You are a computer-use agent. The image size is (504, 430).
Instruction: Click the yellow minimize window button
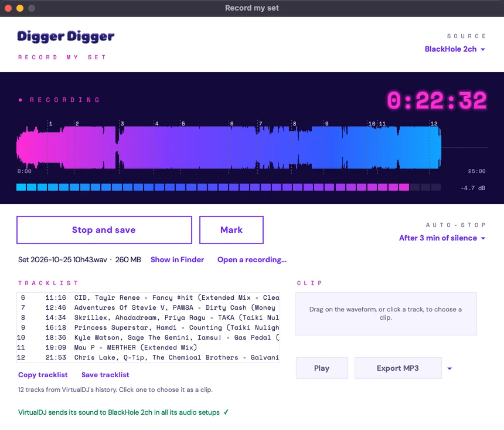20,8
